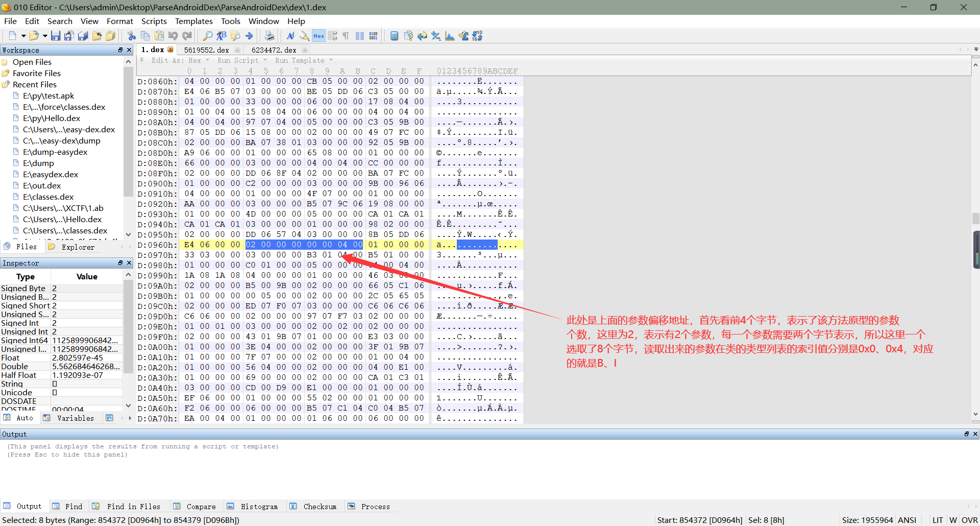Toggle Hex editing mode button
The height and width of the screenshot is (526, 980).
coord(318,36)
